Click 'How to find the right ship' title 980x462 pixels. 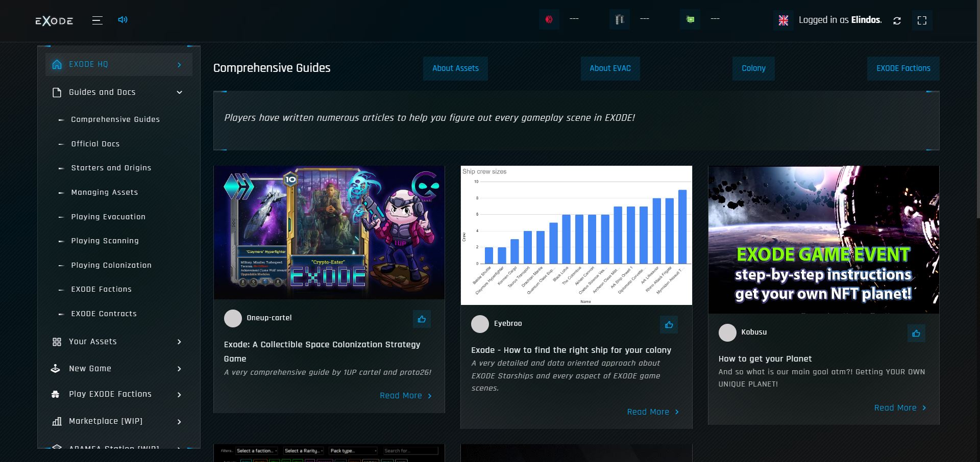pyautogui.click(x=571, y=350)
